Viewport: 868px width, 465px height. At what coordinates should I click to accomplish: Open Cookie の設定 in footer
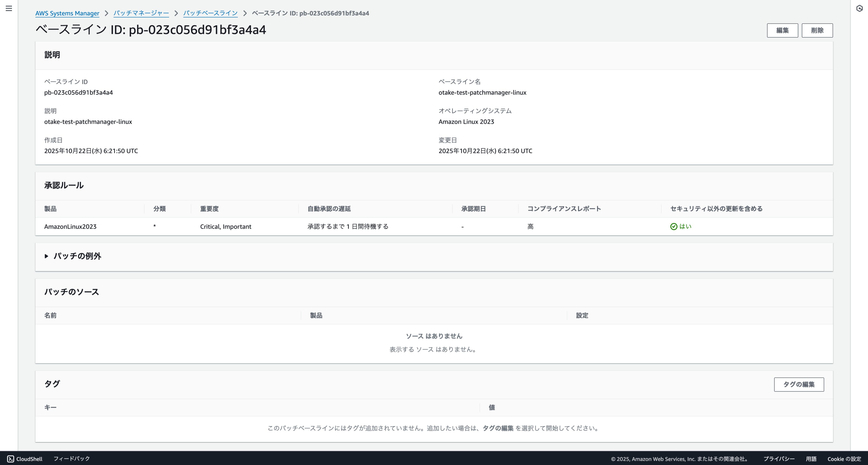coord(844,459)
